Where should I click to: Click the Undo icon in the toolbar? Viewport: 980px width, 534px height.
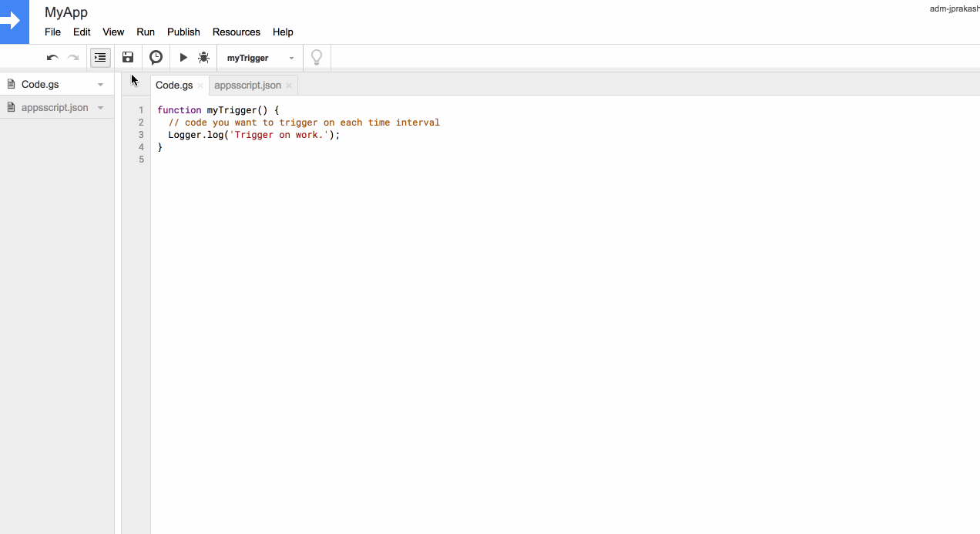coord(52,57)
